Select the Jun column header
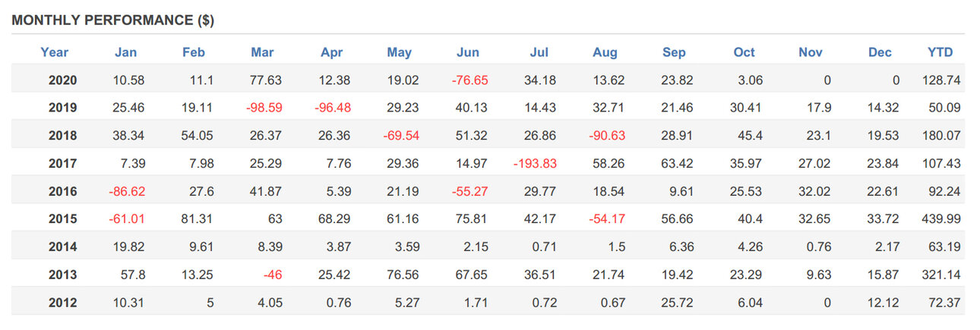Viewport: 980px width, 330px height. (468, 52)
